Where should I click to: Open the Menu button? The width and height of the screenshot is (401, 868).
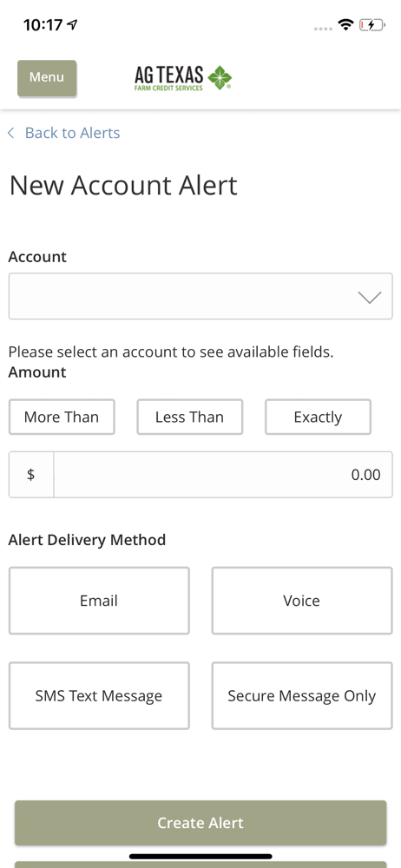pyautogui.click(x=47, y=77)
